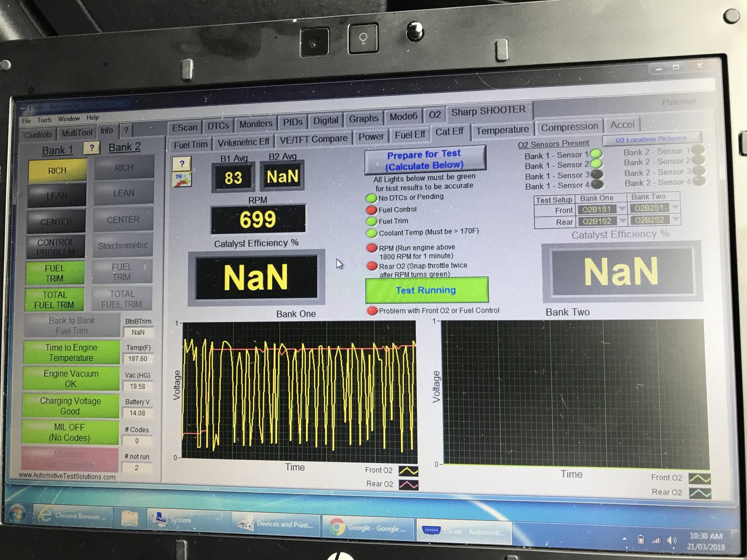
Task: Switch to the Accel tab
Action: 622,125
